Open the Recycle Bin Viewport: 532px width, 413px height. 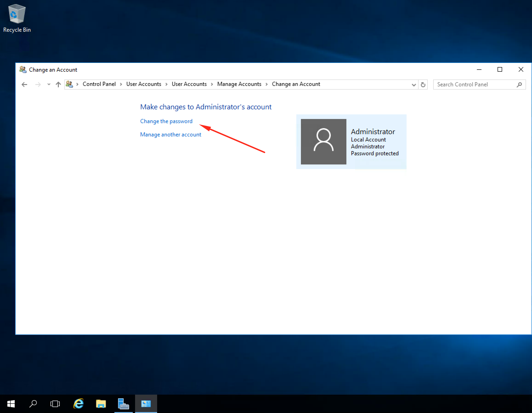click(x=17, y=15)
